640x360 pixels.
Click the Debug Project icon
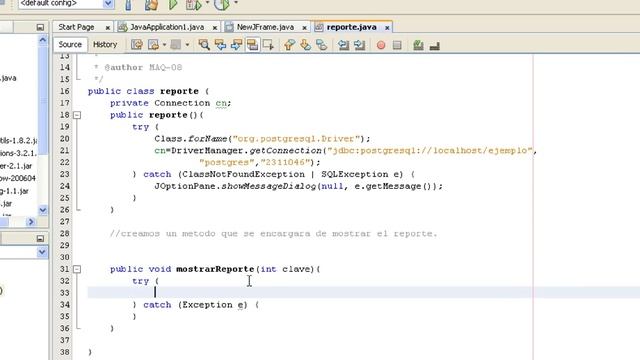tap(193, 4)
